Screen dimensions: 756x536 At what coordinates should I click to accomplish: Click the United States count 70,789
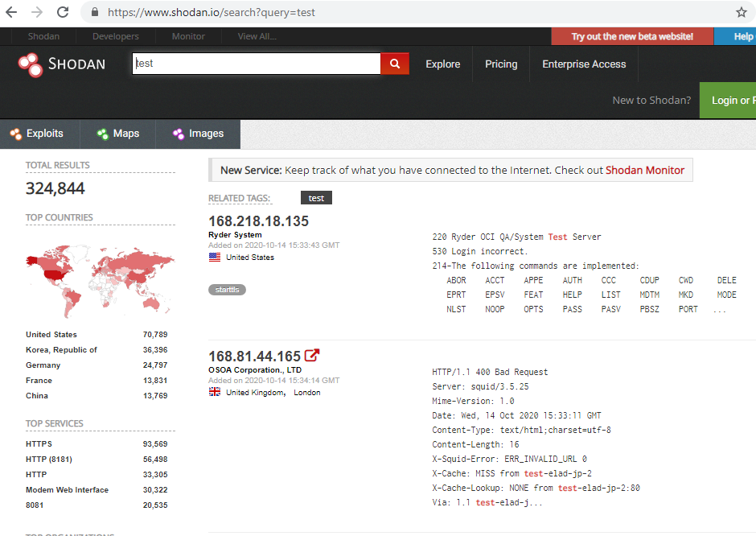click(x=155, y=334)
